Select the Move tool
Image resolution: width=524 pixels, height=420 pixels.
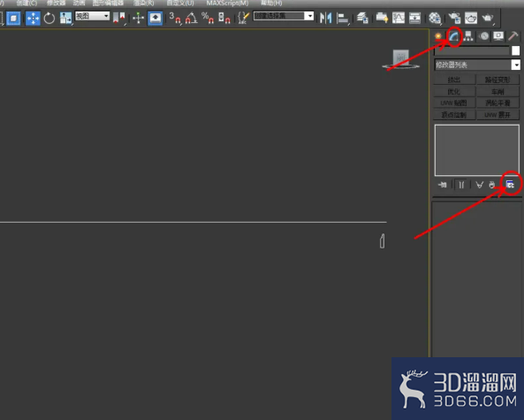click(33, 18)
